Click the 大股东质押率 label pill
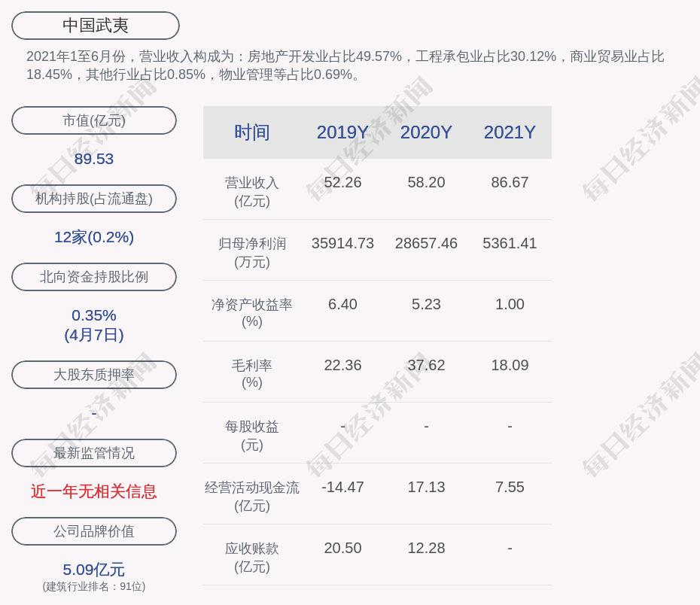The image size is (700, 605). [x=94, y=375]
